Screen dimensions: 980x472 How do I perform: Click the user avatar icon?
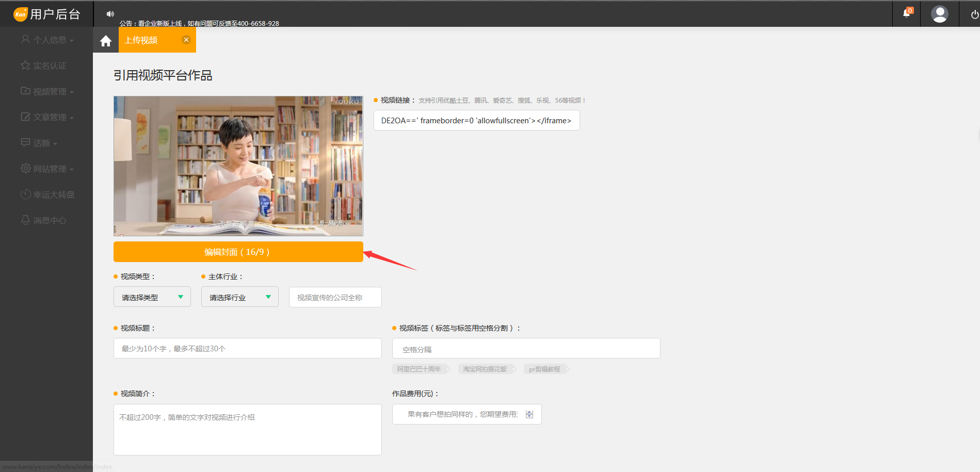[939, 14]
